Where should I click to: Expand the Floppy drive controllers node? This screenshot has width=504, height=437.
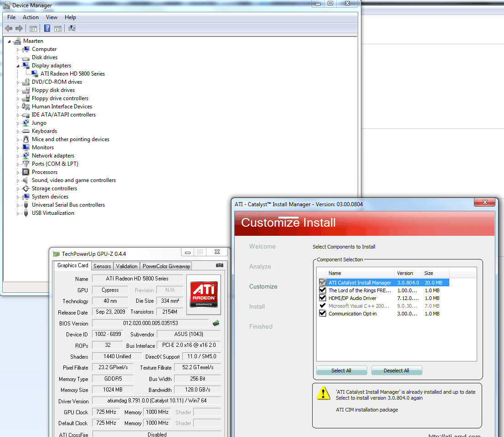(18, 99)
